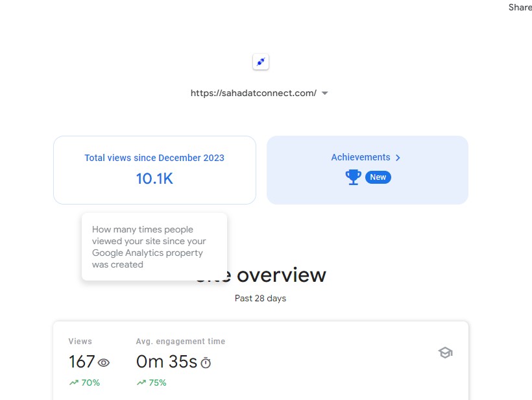Click the eye icon next to 167 views

pyautogui.click(x=104, y=363)
